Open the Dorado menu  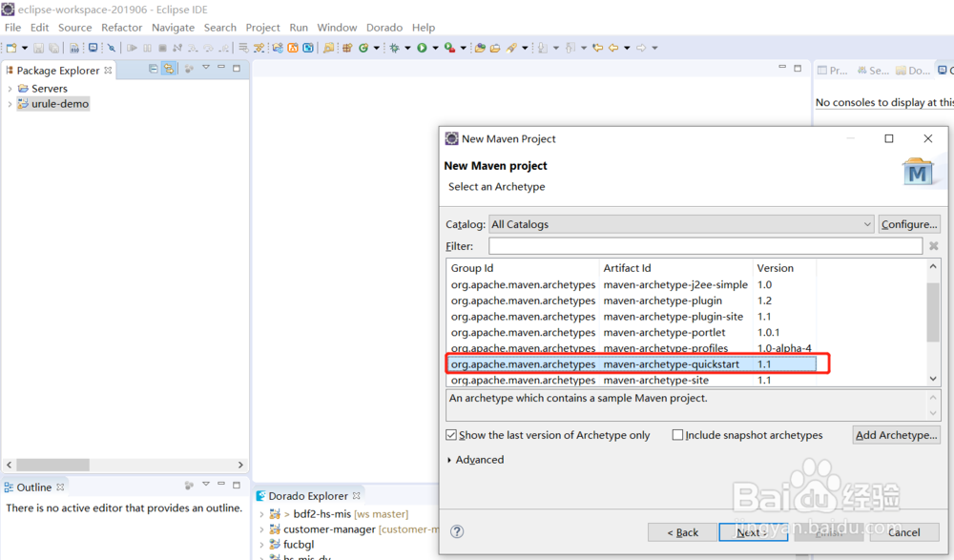pos(384,28)
